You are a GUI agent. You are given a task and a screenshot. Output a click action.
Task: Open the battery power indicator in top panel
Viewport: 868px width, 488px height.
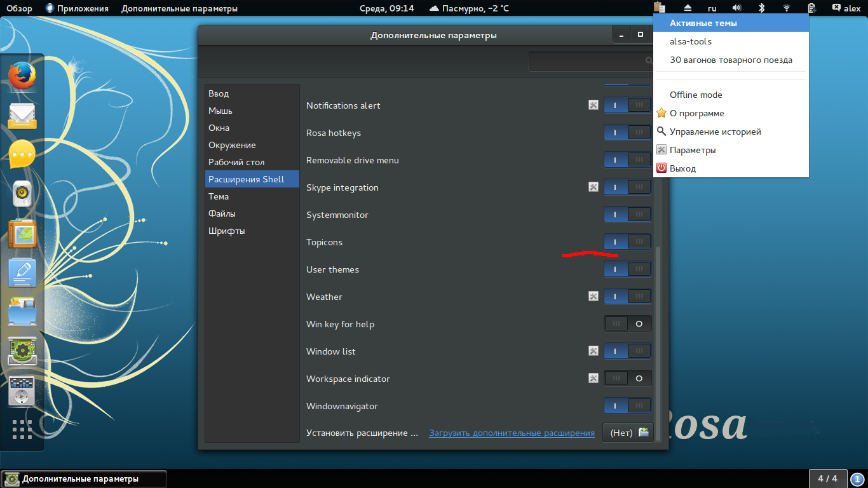coord(811,8)
